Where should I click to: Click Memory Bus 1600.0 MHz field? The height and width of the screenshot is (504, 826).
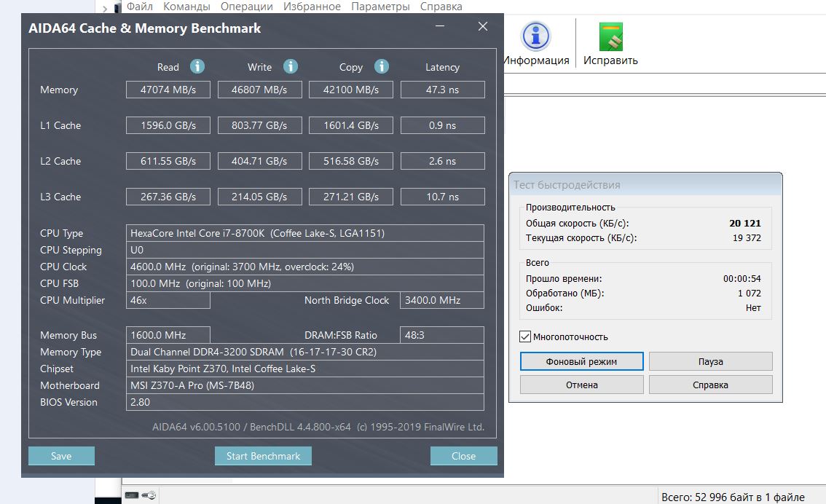[168, 335]
